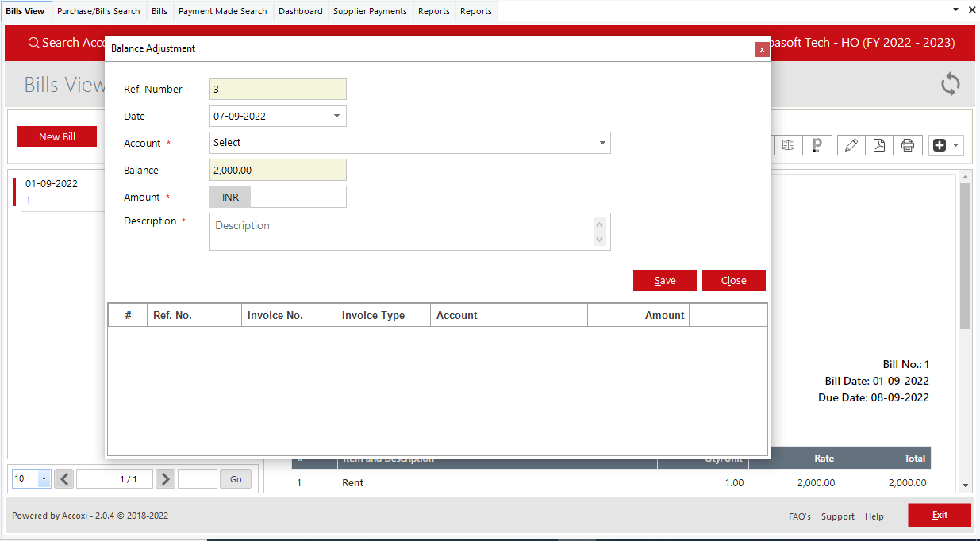Click the next page arrow icon
Screen dimensions: 980x541
(x=165, y=479)
